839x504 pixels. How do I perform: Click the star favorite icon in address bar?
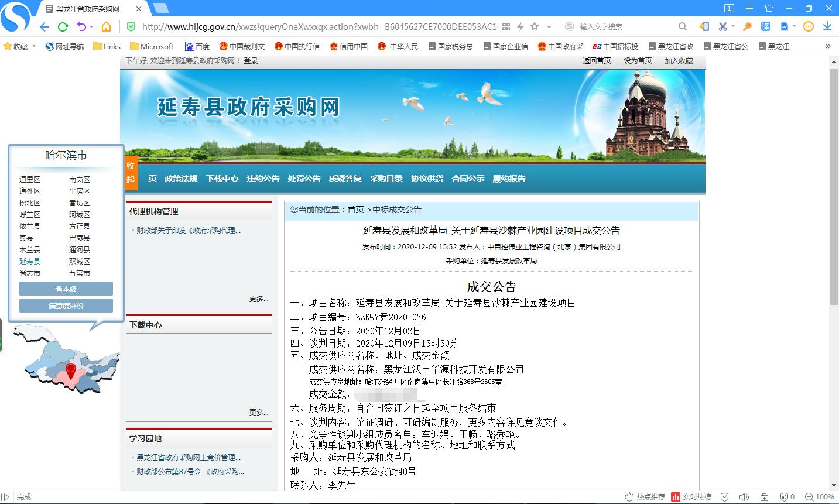[x=535, y=26]
